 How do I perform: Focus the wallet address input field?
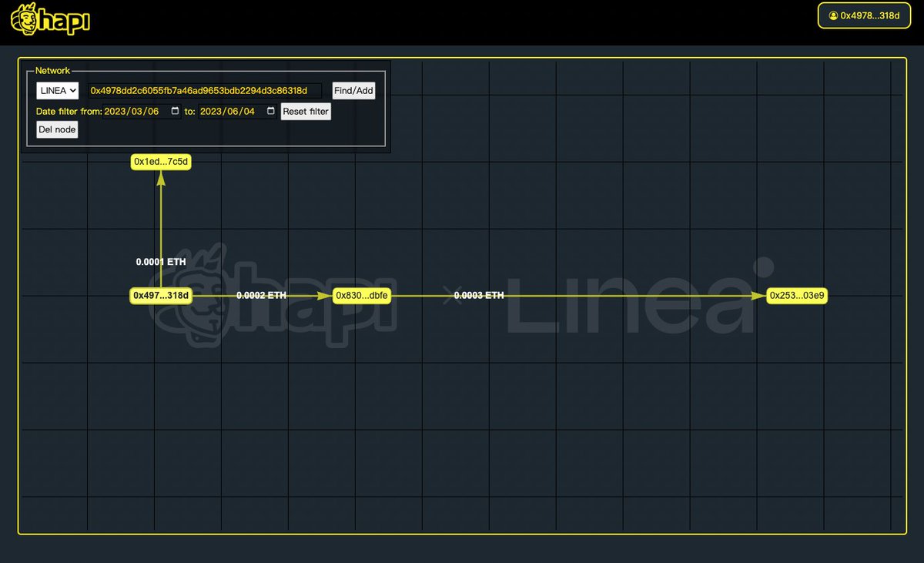pos(204,91)
